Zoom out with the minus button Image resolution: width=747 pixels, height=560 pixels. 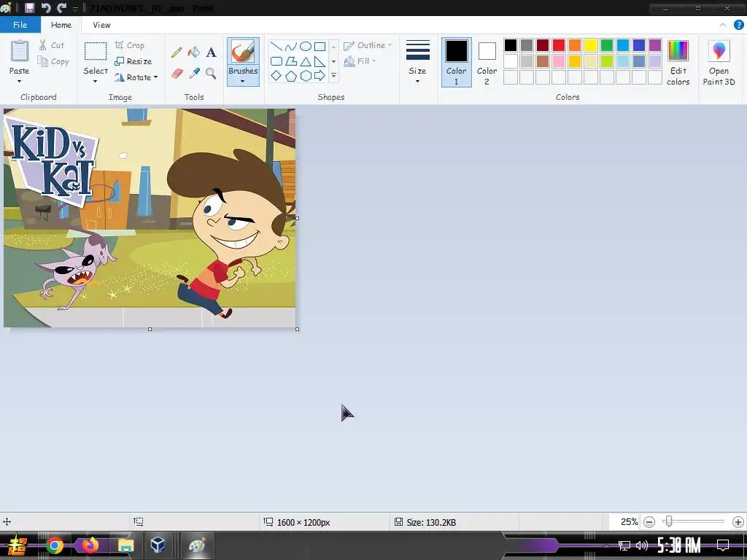(x=649, y=522)
